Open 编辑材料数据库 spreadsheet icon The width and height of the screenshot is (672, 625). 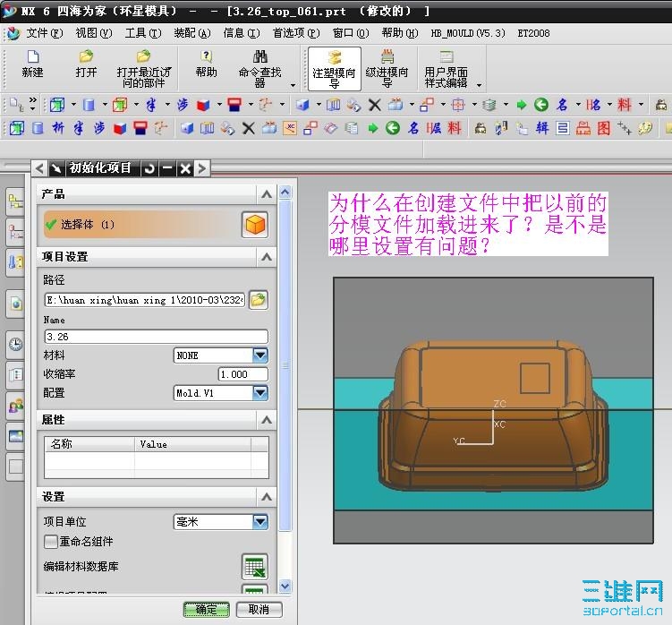[x=255, y=567]
